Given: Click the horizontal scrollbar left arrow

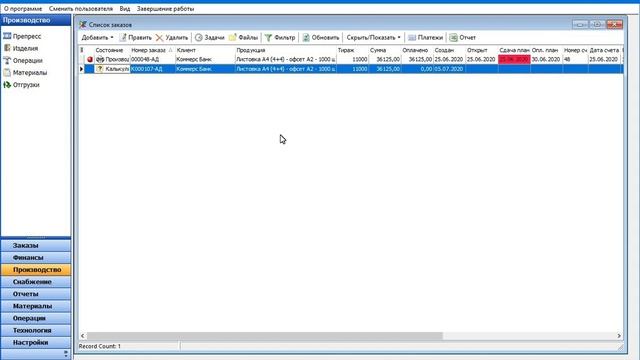Looking at the screenshot, I should pyautogui.click(x=82, y=336).
